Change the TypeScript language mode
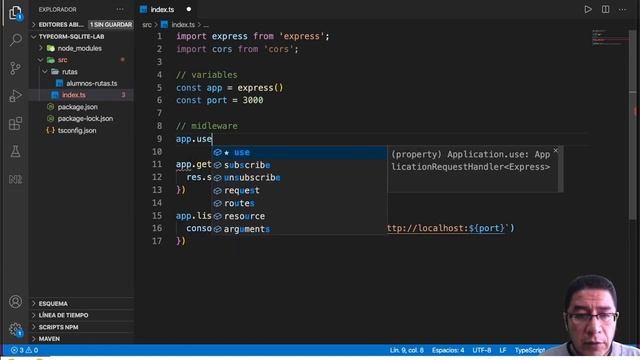 530,350
